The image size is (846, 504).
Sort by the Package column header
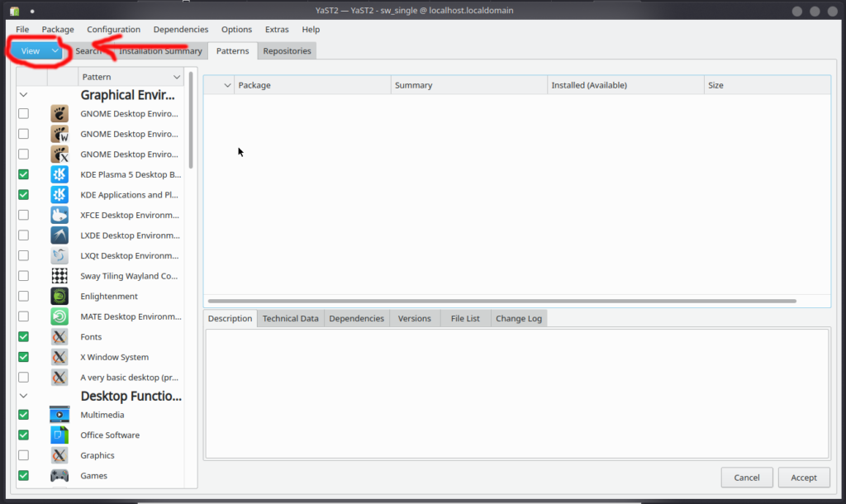click(312, 85)
